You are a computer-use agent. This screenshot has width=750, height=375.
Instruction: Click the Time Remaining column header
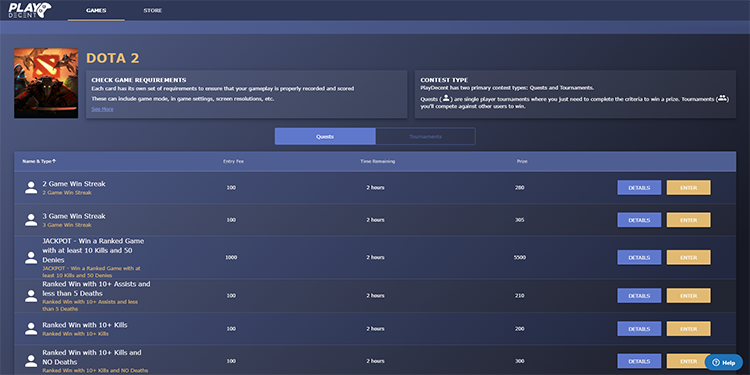377,161
